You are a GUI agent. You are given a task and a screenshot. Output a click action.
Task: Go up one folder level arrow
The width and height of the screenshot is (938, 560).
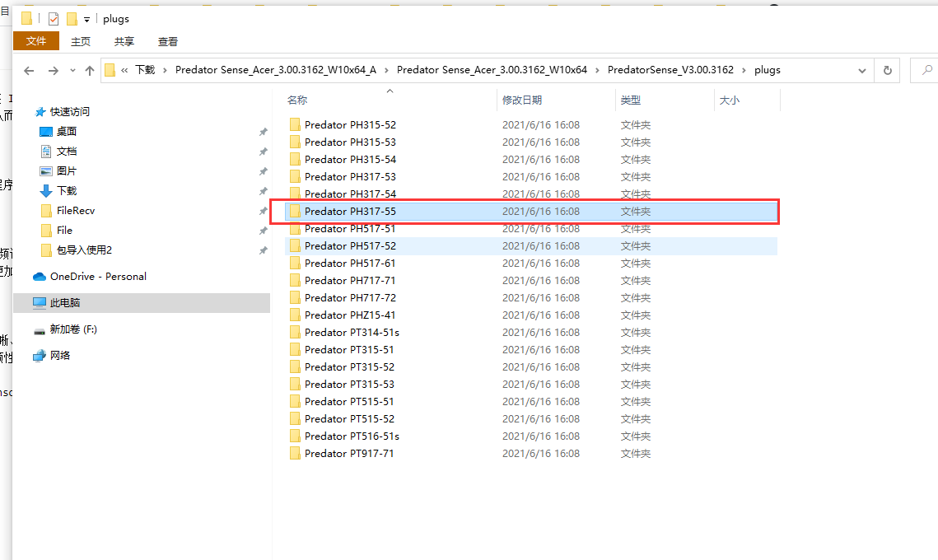[x=90, y=71]
